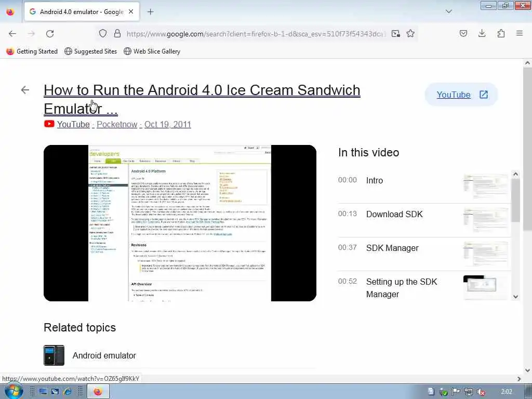Click the padlock site info icon
Viewport: 532px width, 399px height.
[117, 33]
